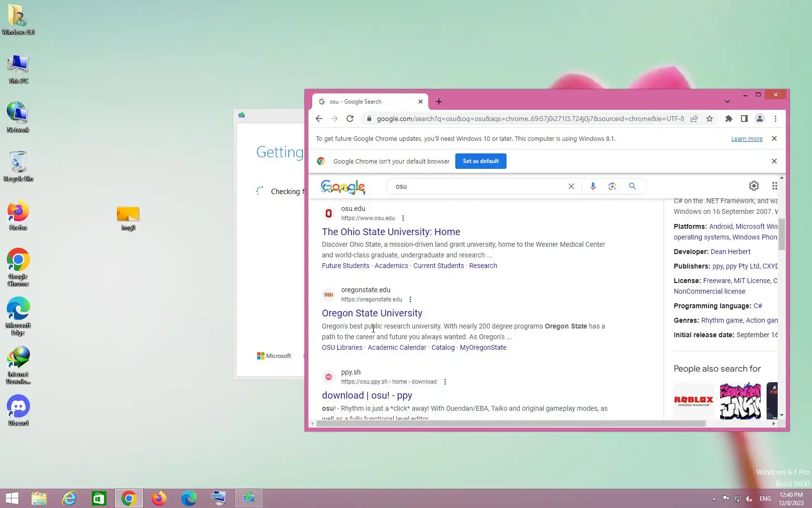Click the page's horizontal scrollbar thumb
The image size is (812, 508).
(x=511, y=424)
